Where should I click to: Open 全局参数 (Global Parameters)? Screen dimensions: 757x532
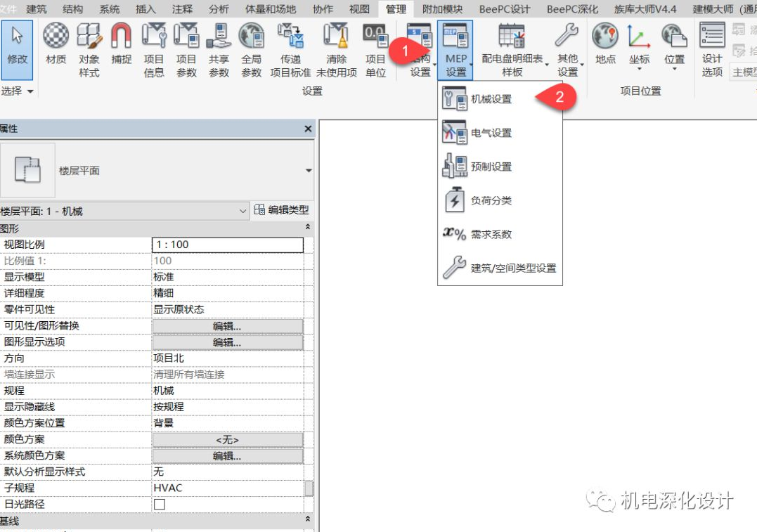(252, 50)
